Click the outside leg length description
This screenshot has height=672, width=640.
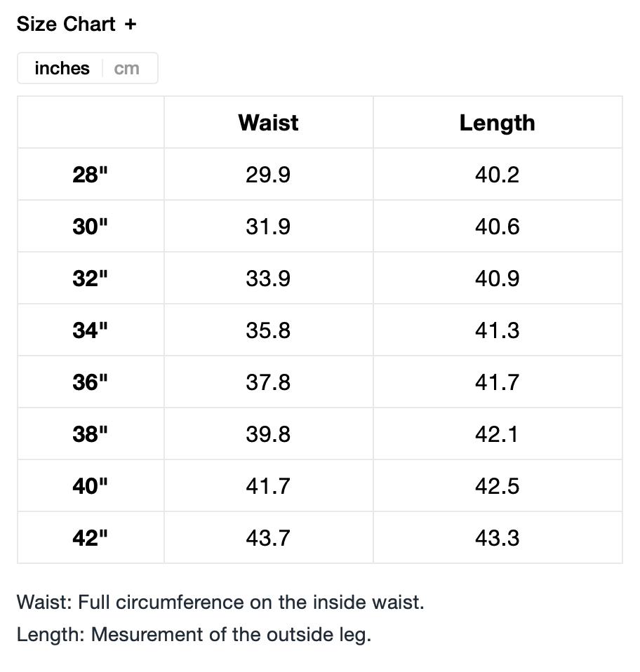click(x=194, y=635)
